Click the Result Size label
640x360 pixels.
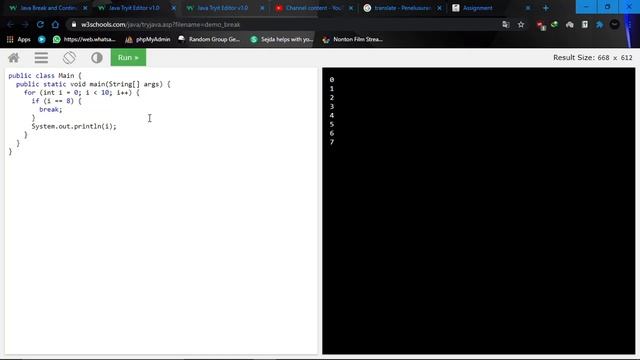(x=593, y=58)
